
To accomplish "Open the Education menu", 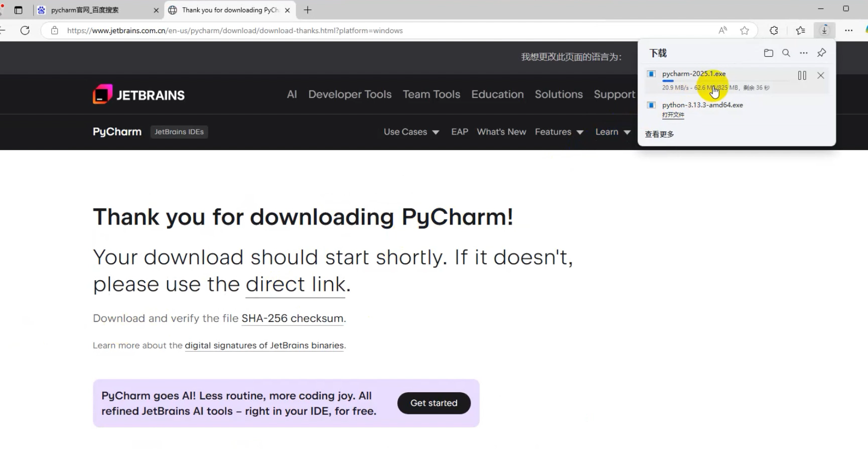I will 497,94.
